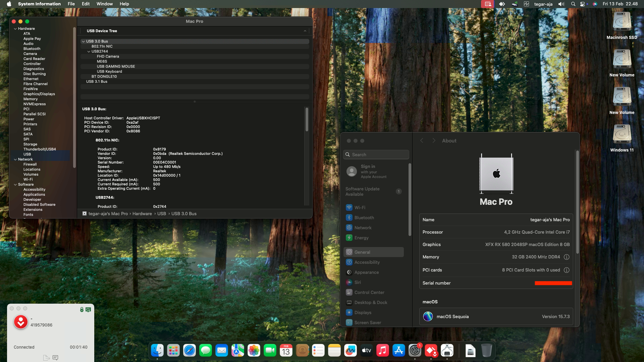The image size is (644, 362).
Task: Open the Window menu
Action: coord(105,4)
